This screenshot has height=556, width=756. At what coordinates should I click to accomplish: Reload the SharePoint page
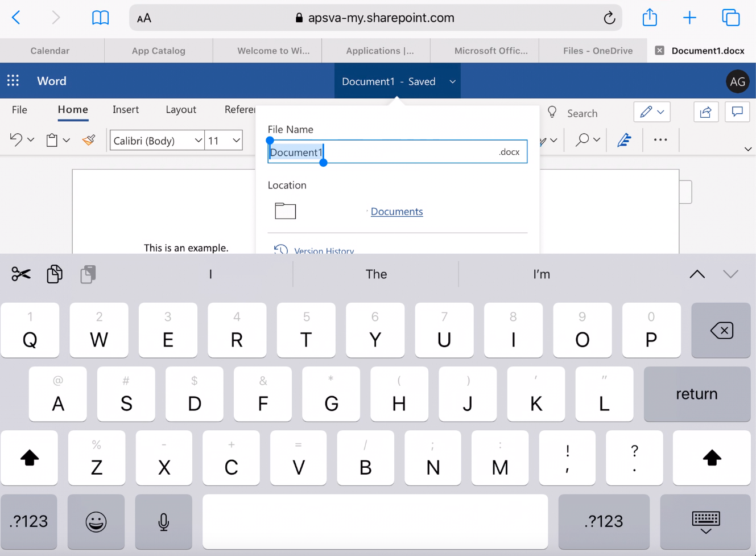click(609, 18)
